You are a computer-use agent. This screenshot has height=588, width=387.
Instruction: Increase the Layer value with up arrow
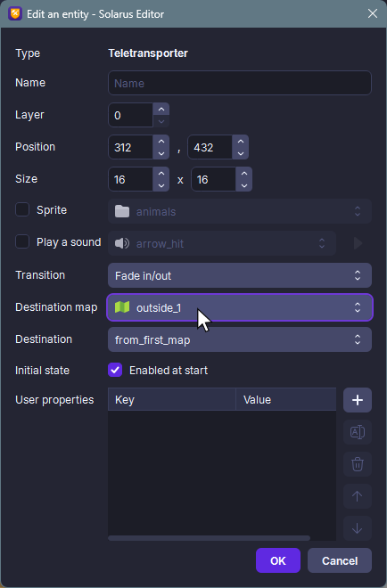pyautogui.click(x=161, y=109)
